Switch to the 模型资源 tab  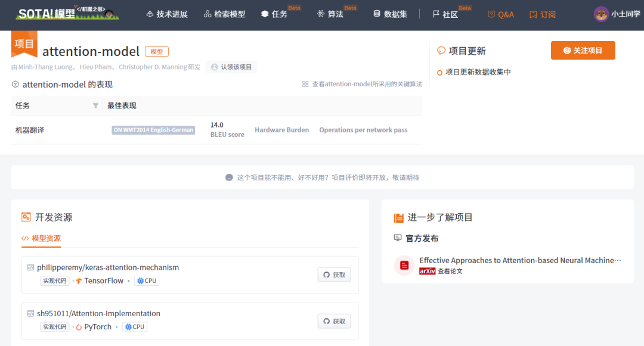(41, 239)
